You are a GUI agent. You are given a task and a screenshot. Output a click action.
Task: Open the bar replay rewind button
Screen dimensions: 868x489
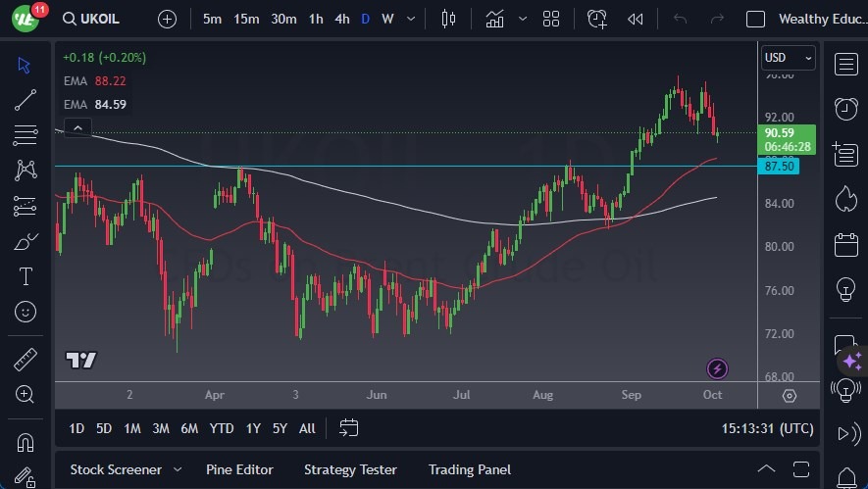point(636,19)
